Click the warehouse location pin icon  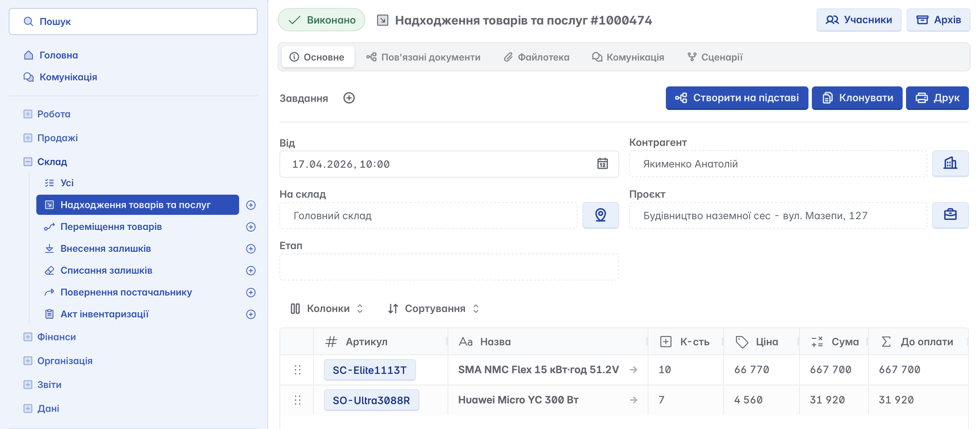600,215
